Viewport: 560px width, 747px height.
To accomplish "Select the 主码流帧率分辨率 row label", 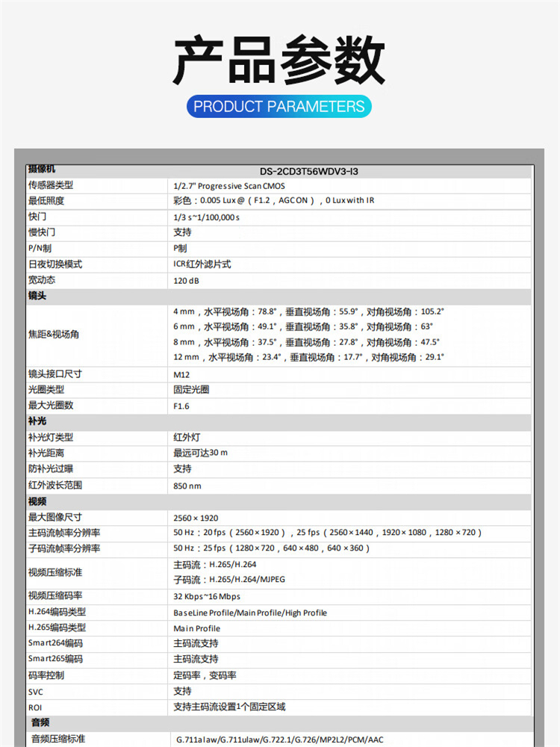I will pyautogui.click(x=64, y=533).
